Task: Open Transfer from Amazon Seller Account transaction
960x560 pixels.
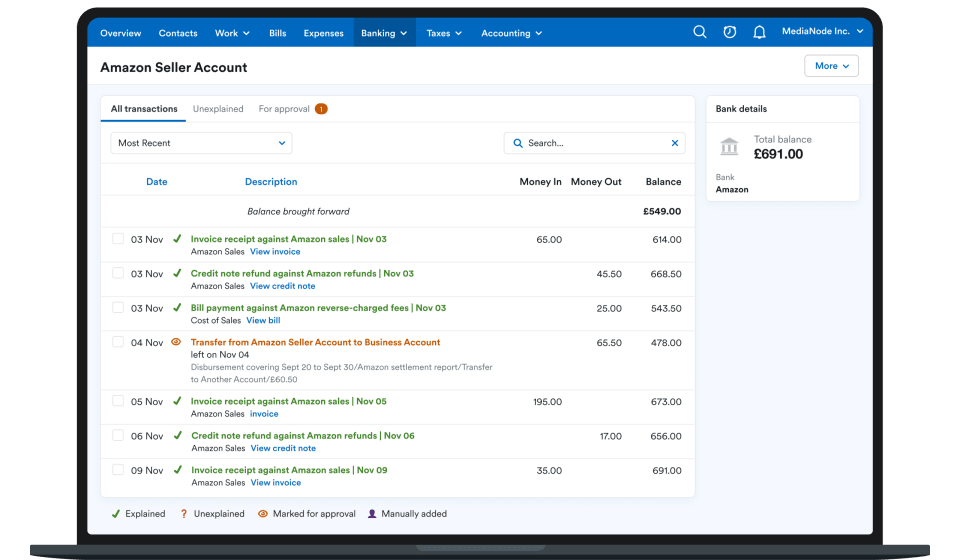Action: pyautogui.click(x=315, y=342)
